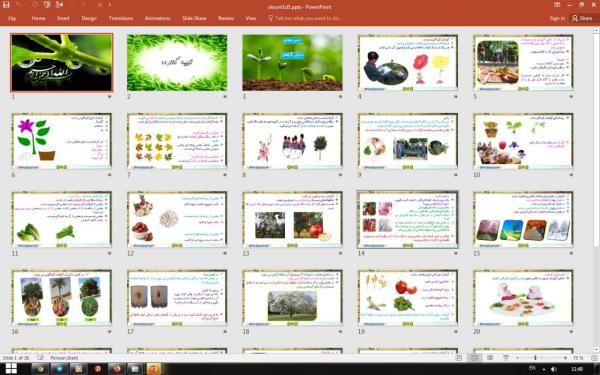Play animations star under slide 17
The height and width of the screenshot is (375, 600).
(x=225, y=331)
